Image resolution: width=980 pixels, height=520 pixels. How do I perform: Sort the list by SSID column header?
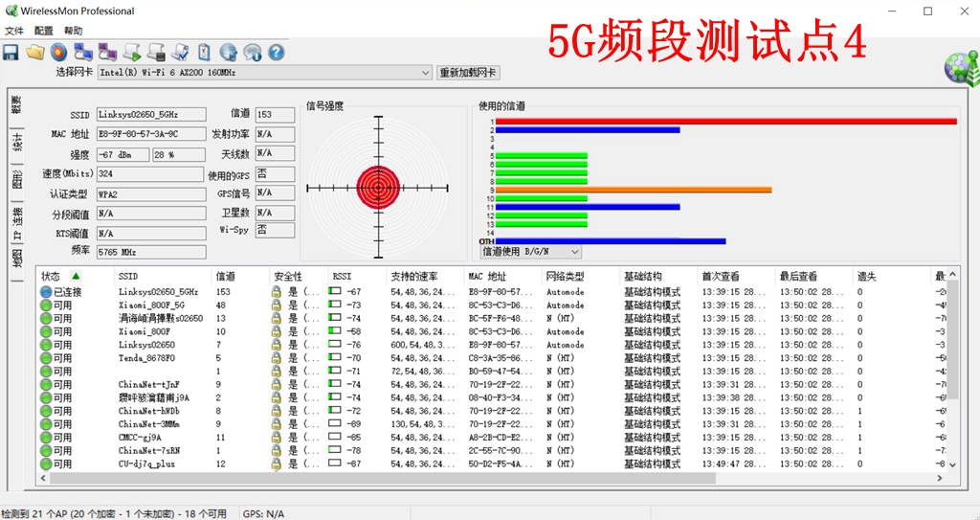164,276
